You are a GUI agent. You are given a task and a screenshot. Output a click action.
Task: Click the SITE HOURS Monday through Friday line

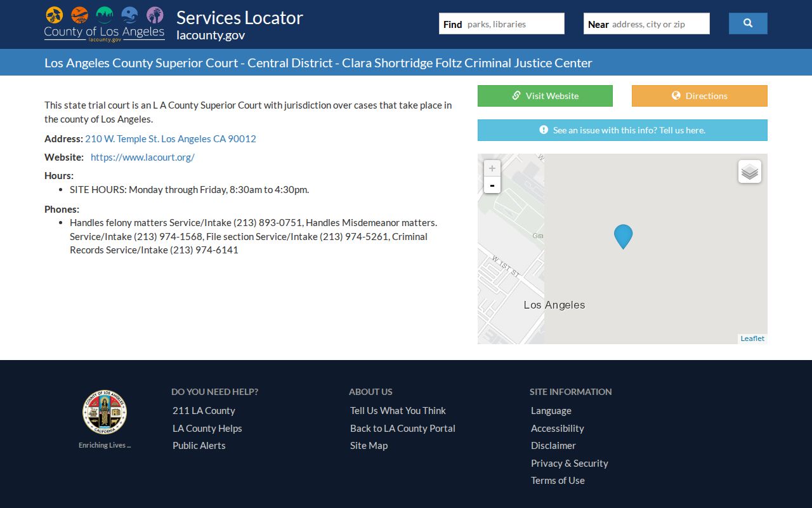[189, 189]
